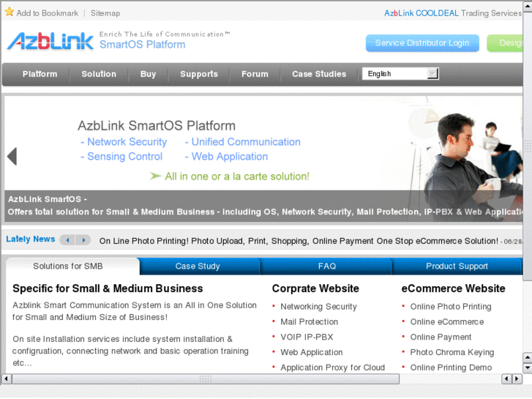Open the Online Photo Printing news headline
532x399 pixels.
click(299, 241)
